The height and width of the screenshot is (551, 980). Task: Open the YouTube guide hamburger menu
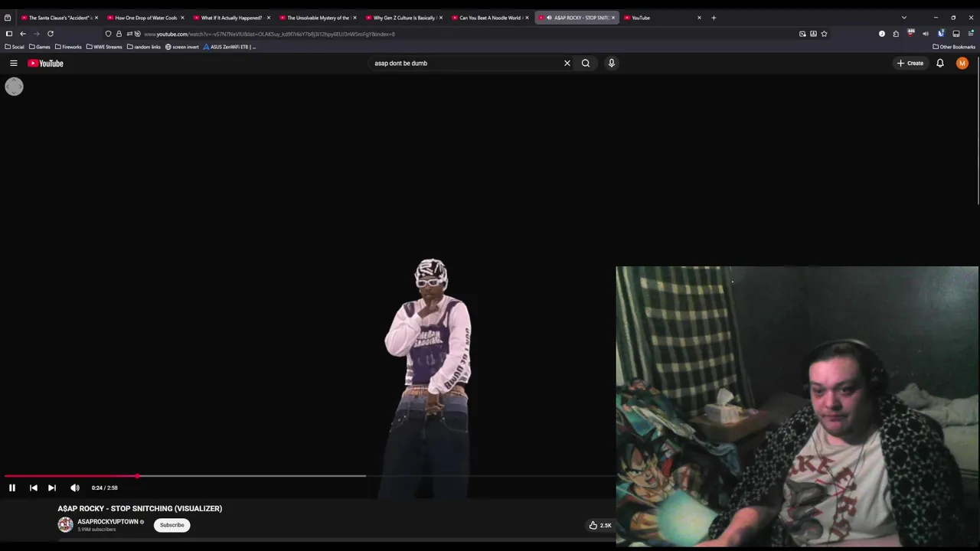pos(13,64)
